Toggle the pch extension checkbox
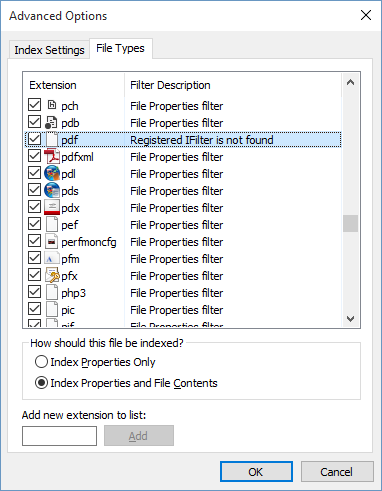Screen dimensions: 382x491 [34, 105]
